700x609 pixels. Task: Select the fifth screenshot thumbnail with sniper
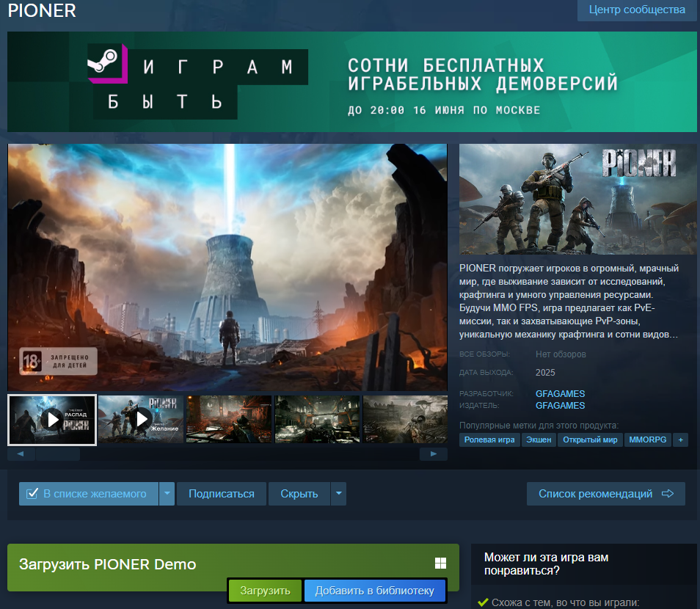click(x=405, y=419)
